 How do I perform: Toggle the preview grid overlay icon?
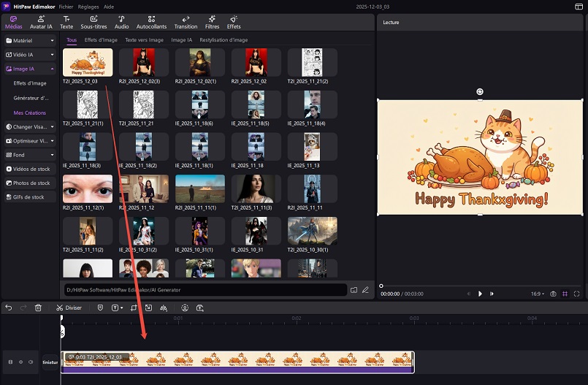(x=565, y=293)
